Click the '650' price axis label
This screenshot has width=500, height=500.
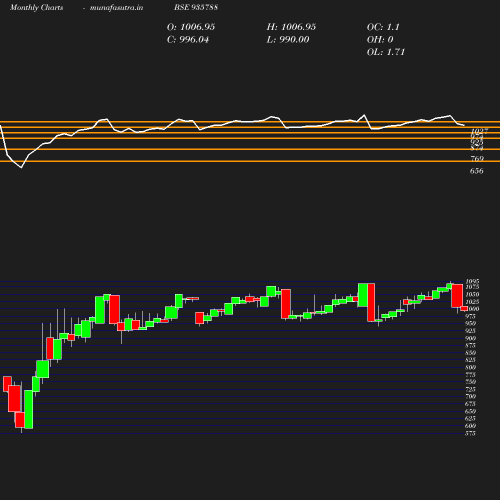point(470,411)
